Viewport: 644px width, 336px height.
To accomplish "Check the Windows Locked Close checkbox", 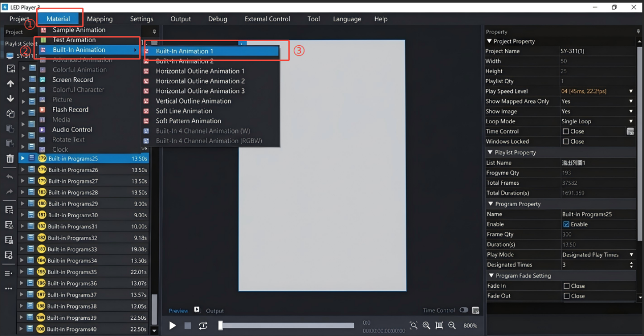I will coord(566,142).
